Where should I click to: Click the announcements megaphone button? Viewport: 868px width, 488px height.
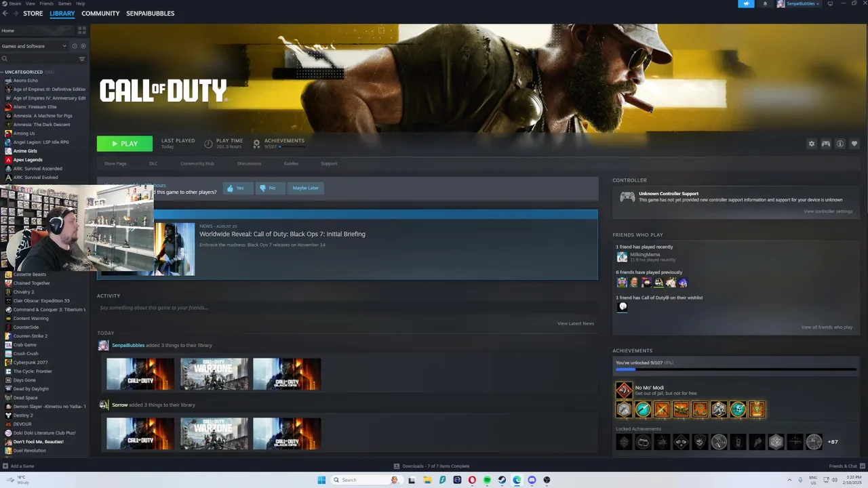point(746,3)
